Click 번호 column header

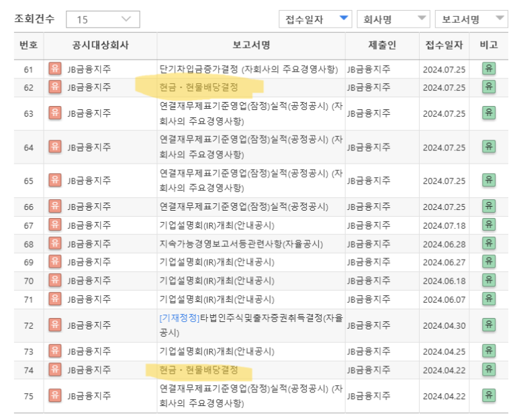[28, 45]
